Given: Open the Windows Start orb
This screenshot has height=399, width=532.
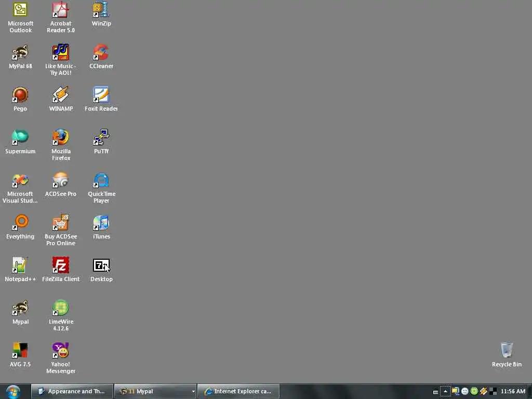Looking at the screenshot, I should pos(13,392).
